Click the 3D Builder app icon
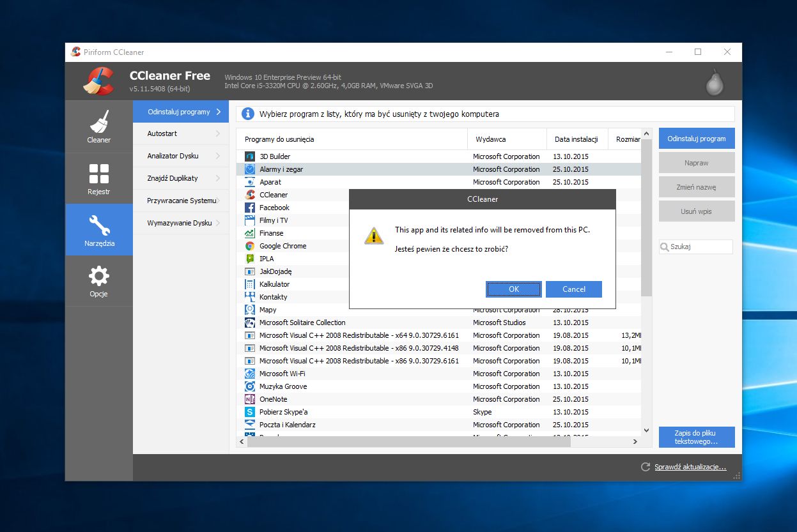The width and height of the screenshot is (797, 532). click(x=250, y=156)
